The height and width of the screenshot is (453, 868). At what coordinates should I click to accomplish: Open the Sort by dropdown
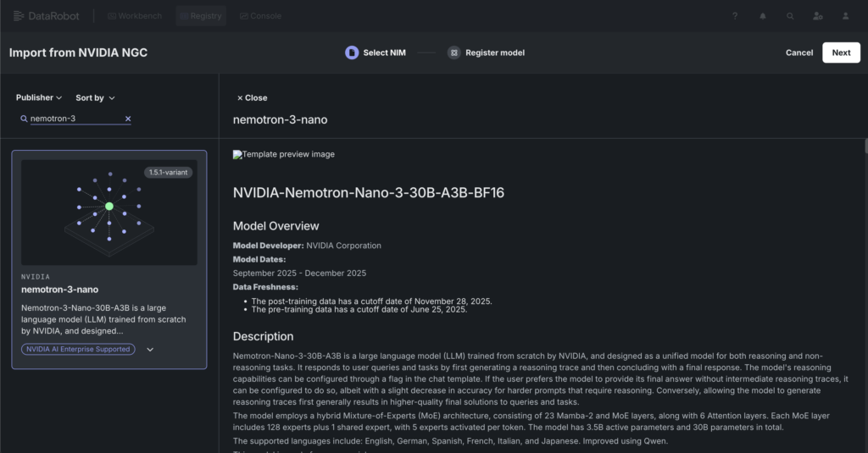tap(95, 98)
